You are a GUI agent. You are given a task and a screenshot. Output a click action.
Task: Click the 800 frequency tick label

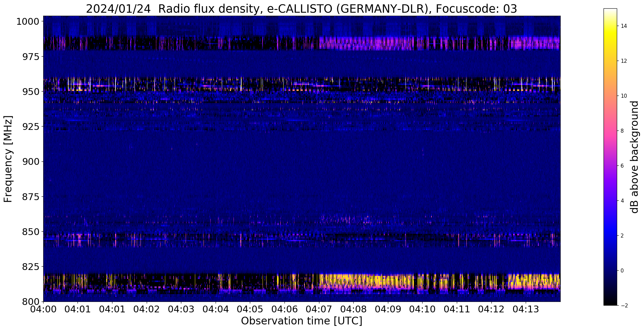pyautogui.click(x=31, y=302)
